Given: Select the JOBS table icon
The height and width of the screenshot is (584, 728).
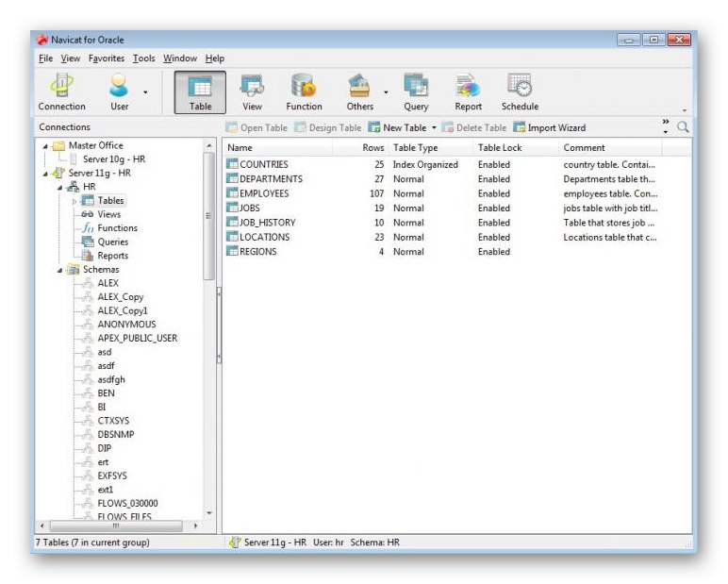Looking at the screenshot, I should coord(232,208).
